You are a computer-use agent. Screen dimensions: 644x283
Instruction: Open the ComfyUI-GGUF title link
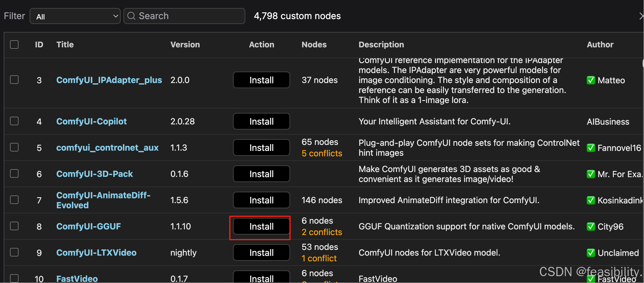pyautogui.click(x=89, y=226)
